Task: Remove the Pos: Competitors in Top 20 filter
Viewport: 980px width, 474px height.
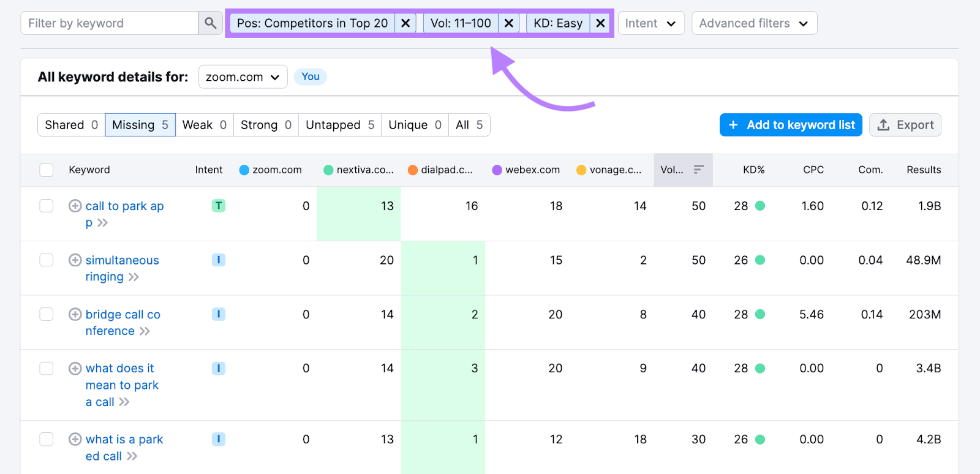Action: [x=405, y=23]
